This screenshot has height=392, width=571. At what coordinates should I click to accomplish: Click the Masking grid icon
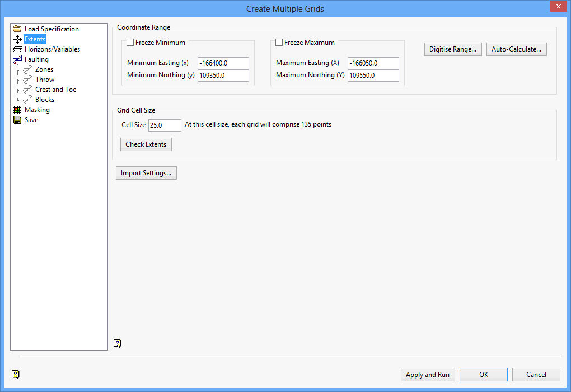(x=17, y=110)
